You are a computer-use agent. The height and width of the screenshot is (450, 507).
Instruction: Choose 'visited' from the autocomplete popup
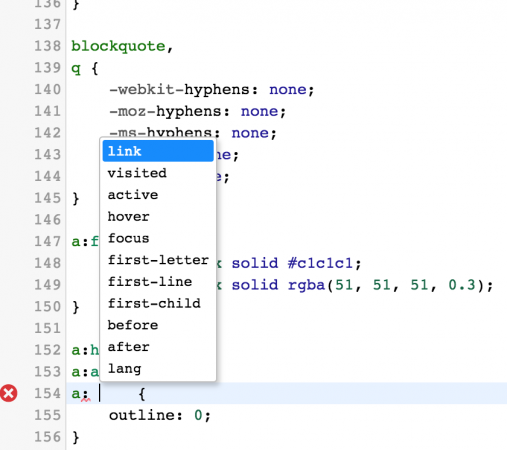pyautogui.click(x=158, y=173)
